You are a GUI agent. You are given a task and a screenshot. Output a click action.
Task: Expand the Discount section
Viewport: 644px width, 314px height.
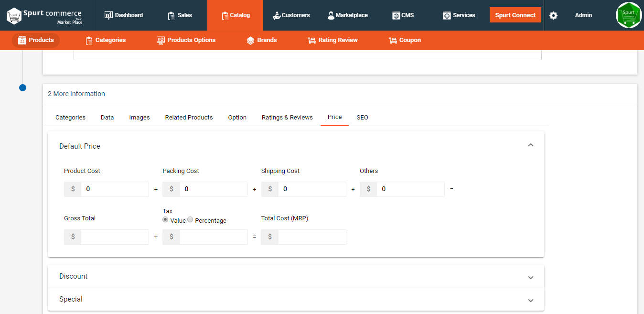[x=530, y=277]
